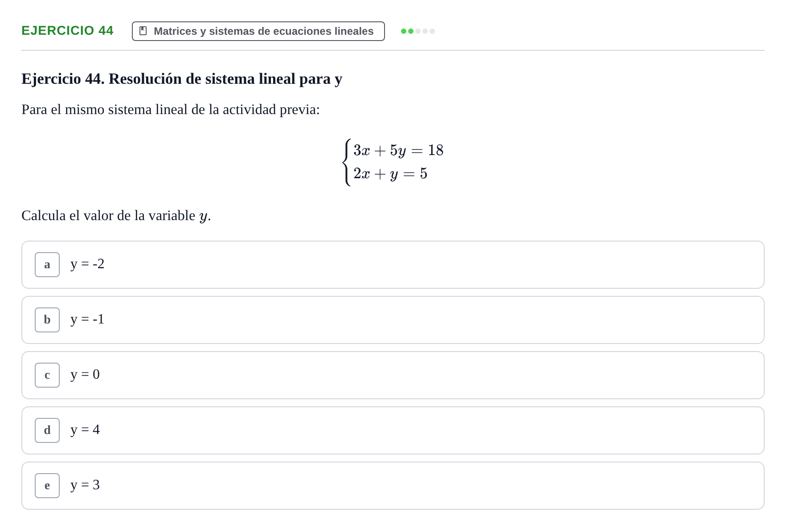The height and width of the screenshot is (532, 786).
Task: Select option letter box b
Action: tap(47, 320)
